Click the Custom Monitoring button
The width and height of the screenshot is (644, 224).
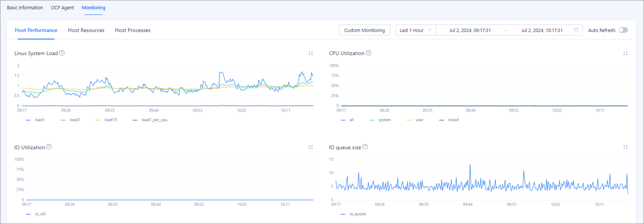[364, 30]
